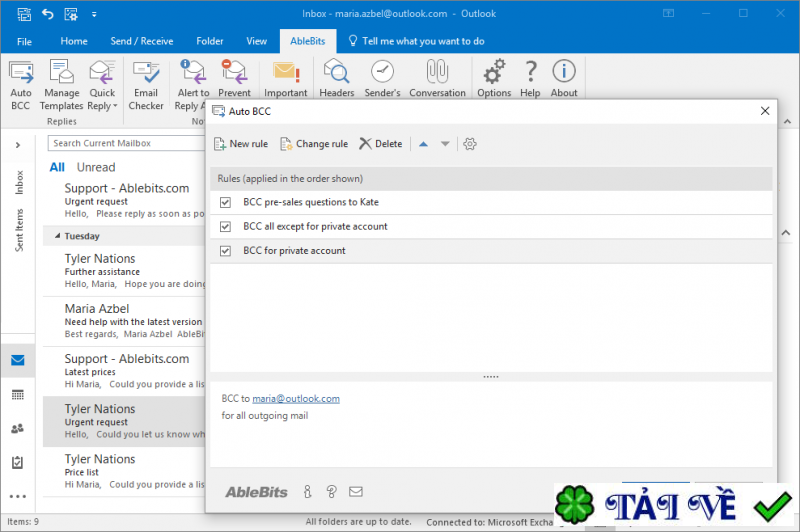The height and width of the screenshot is (532, 800).
Task: Open Auto BCC in the ribbon
Action: (x=21, y=85)
